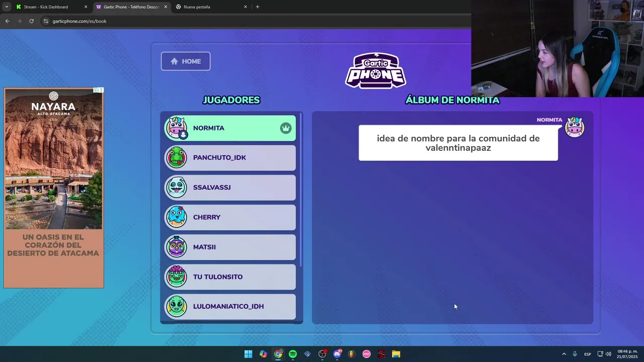644x362 pixels.
Task: Open OBS Studio from the taskbar
Action: point(323,354)
